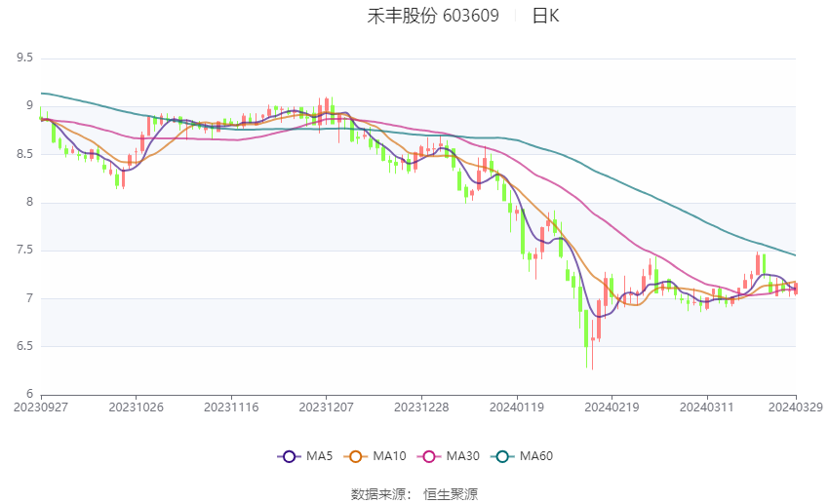Image resolution: width=829 pixels, height=504 pixels.
Task: Select the 20240119 date axis label
Action: tap(517, 407)
